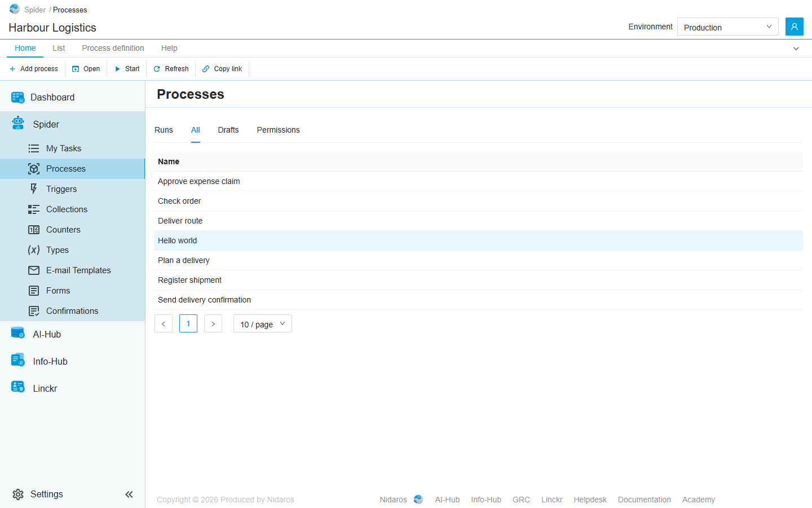Switch to the List ribbon tab
The width and height of the screenshot is (812, 508).
click(x=59, y=48)
